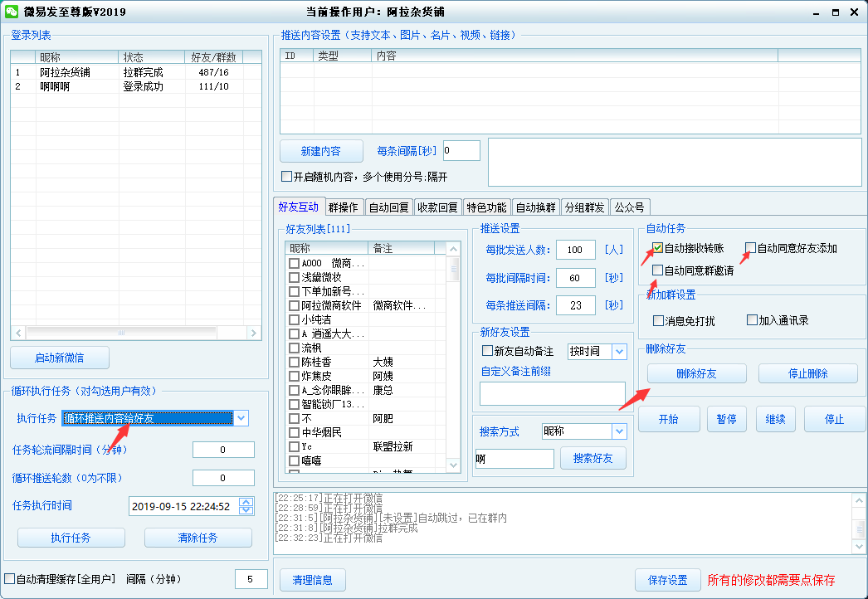Viewport: 868px width, 599px height.
Task: Click 暂停 button
Action: (x=726, y=419)
